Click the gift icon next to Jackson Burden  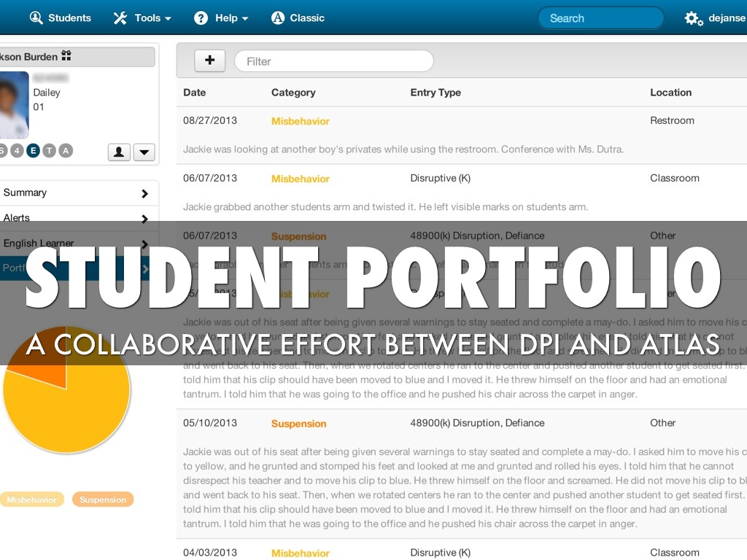(x=66, y=56)
